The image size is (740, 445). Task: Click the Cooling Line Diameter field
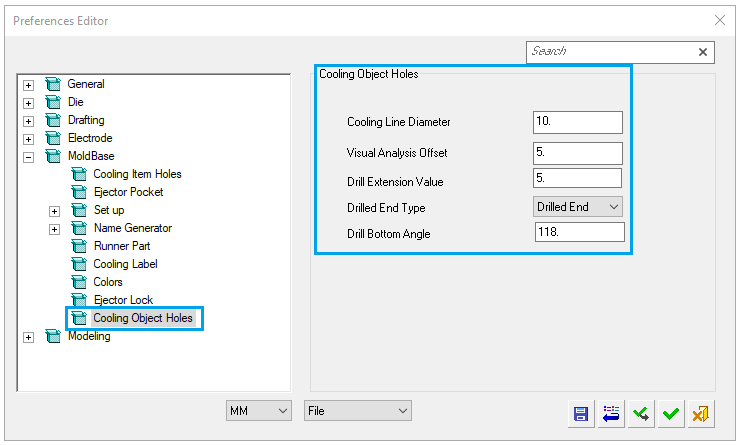tap(577, 122)
